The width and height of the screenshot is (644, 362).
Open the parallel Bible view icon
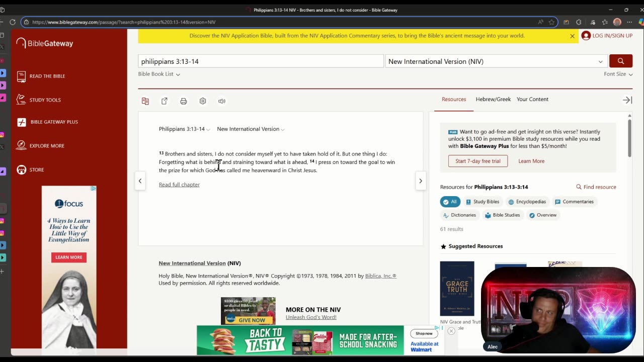(x=145, y=101)
